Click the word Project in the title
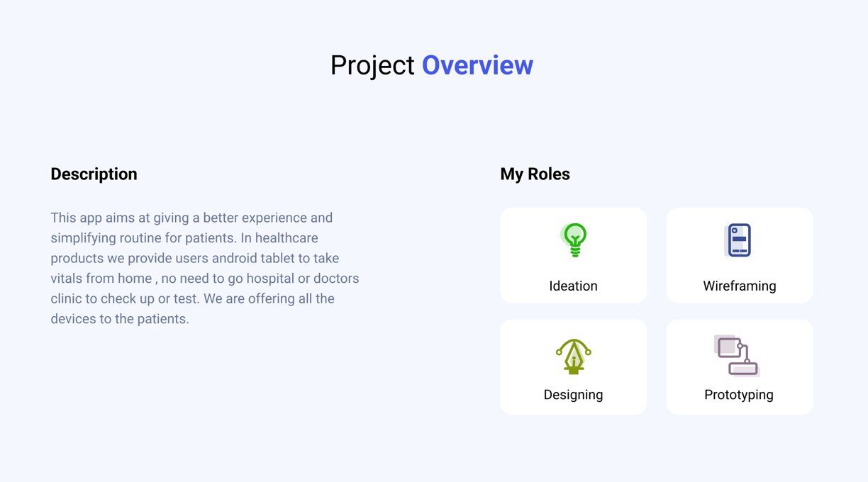This screenshot has width=868, height=482. point(372,65)
